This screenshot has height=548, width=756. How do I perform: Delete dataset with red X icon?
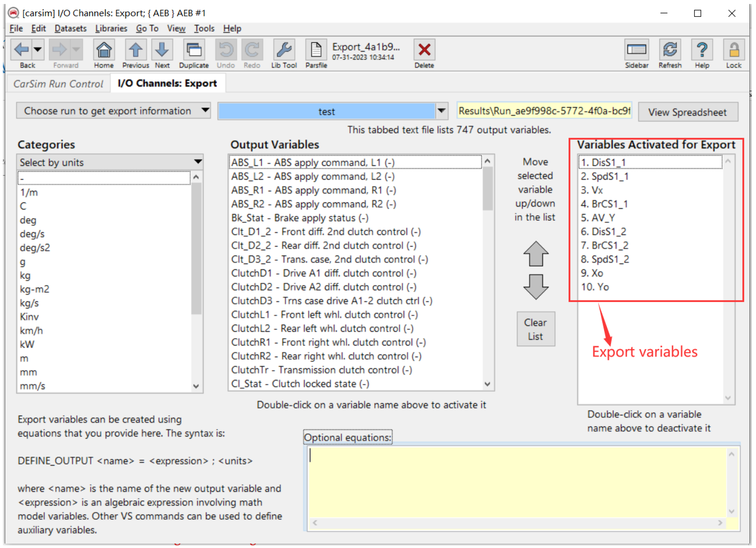pyautogui.click(x=424, y=50)
